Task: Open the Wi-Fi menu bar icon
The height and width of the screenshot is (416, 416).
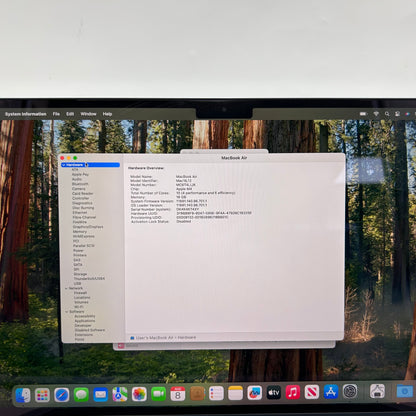Action: coord(376,114)
